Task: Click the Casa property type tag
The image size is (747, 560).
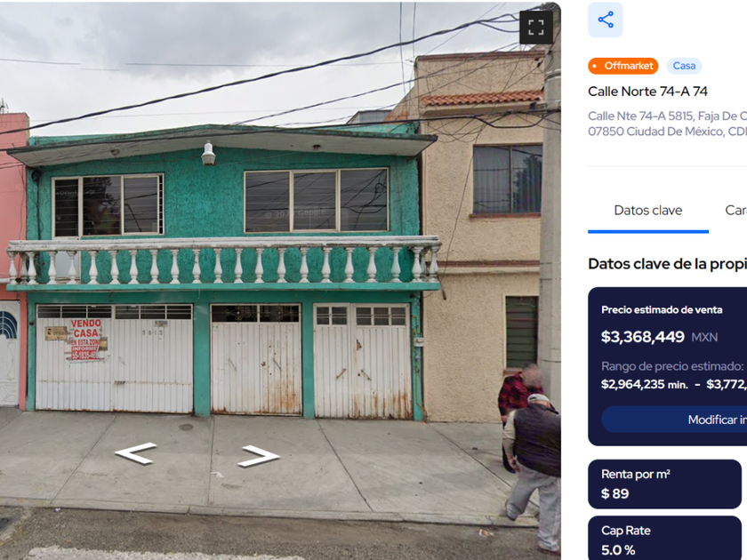Action: [684, 66]
